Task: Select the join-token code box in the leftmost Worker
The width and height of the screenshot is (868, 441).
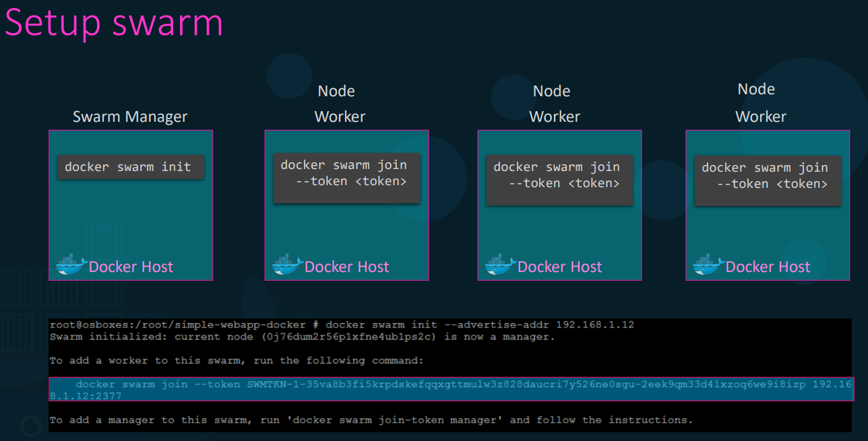Action: pyautogui.click(x=346, y=178)
